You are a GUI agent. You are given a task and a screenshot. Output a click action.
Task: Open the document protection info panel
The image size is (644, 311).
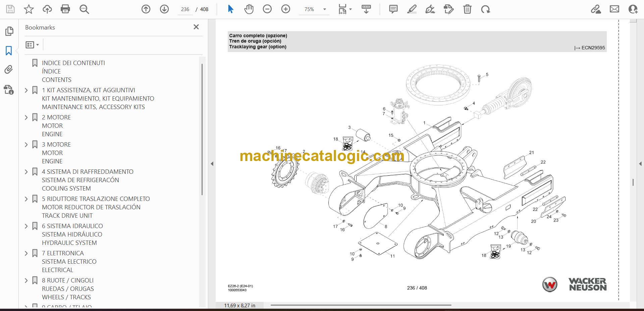pos(9,90)
